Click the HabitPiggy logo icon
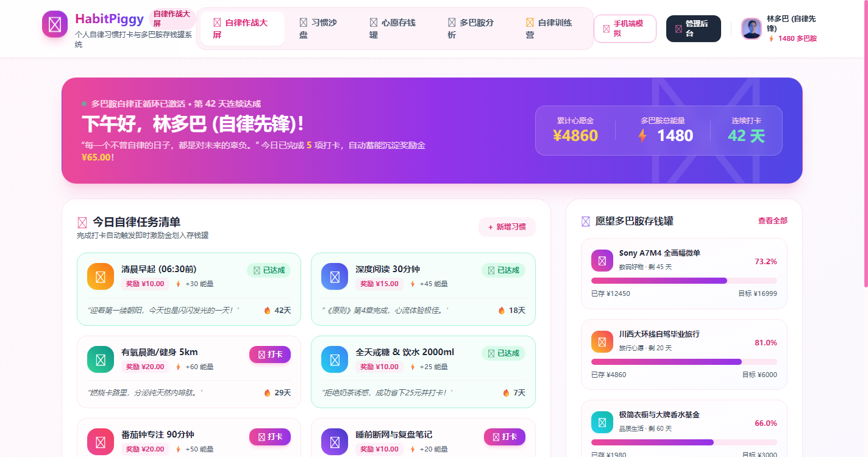868x457 pixels. [55, 24]
